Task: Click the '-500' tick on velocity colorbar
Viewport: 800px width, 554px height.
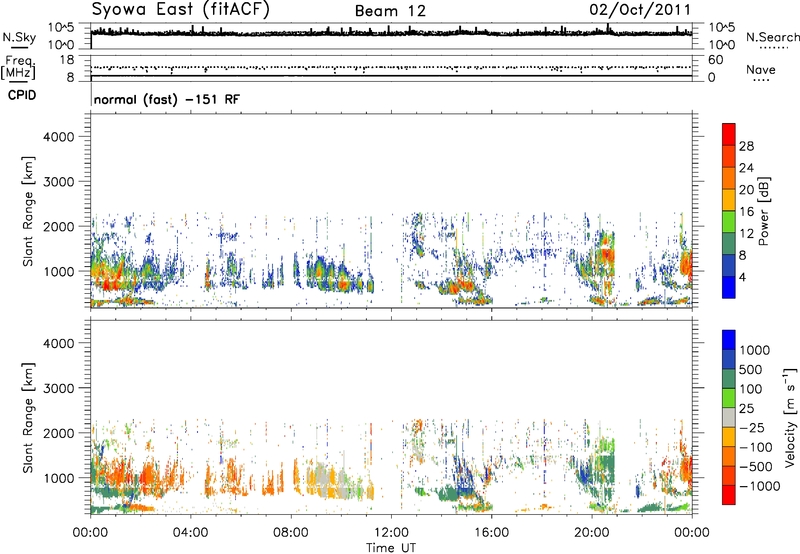Action: [x=756, y=466]
